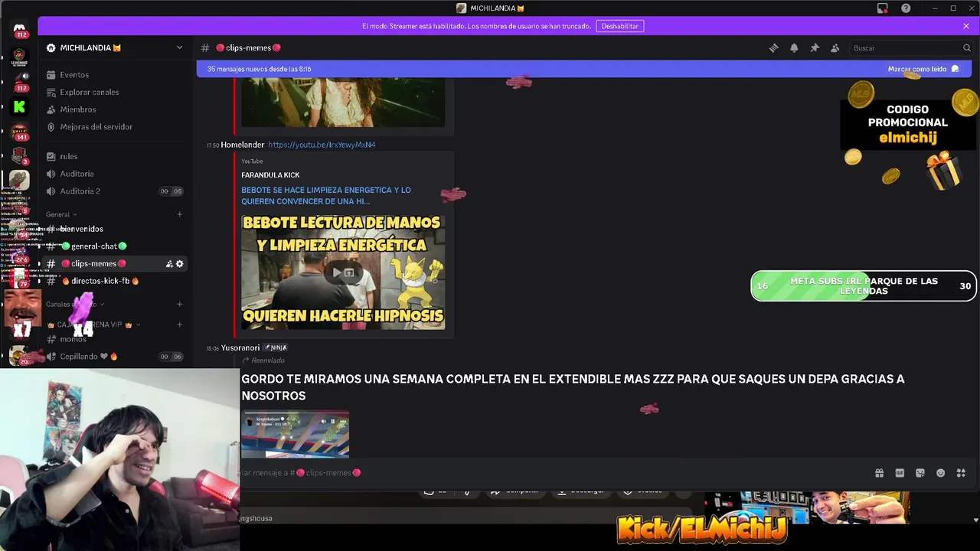Viewport: 980px width, 551px height.
Task: Collapse the General category
Action: pos(61,214)
